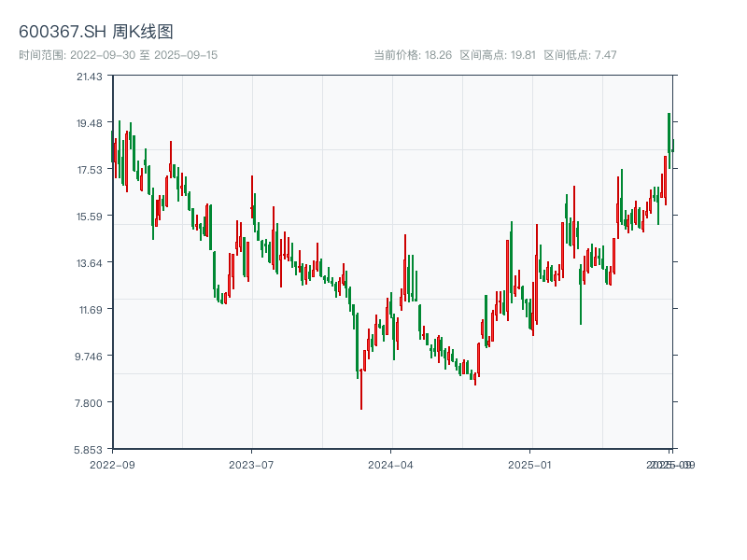The height and width of the screenshot is (560, 747).
Task: Click the 区间低点: 7.47 label
Action: tap(580, 55)
